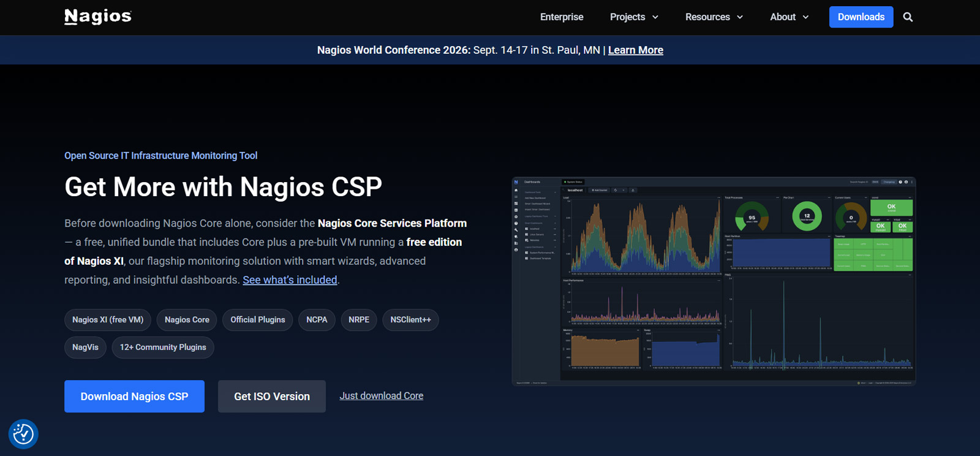Click the Get ISO Version button
Viewport: 980px width, 456px height.
271,397
